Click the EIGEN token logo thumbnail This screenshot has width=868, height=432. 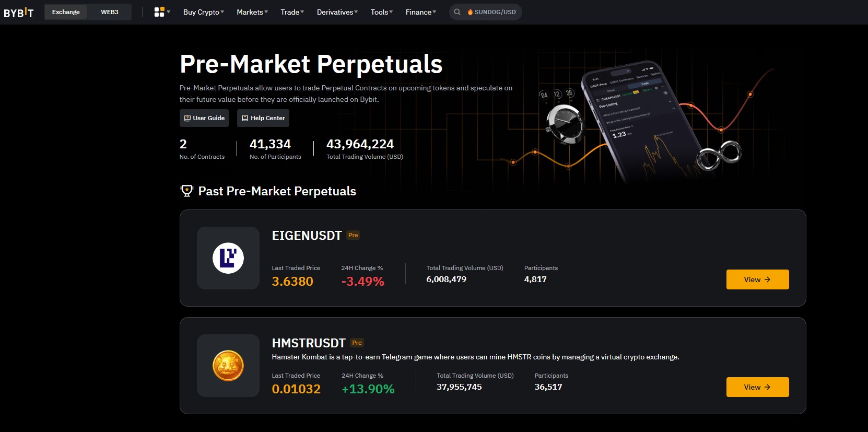[228, 258]
